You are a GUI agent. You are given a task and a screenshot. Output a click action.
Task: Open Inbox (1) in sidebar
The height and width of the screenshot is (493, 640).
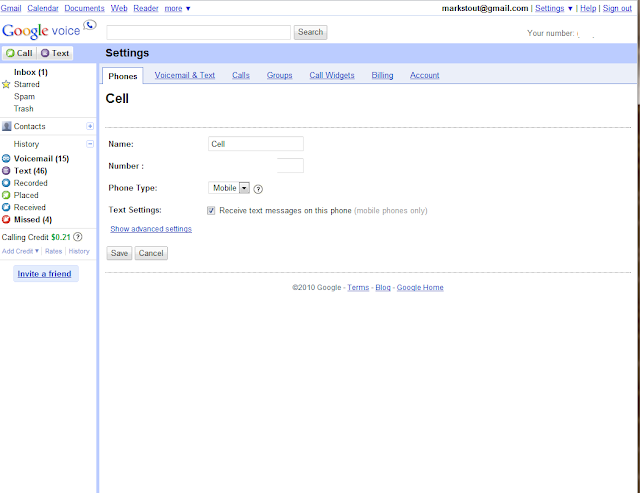coord(31,72)
